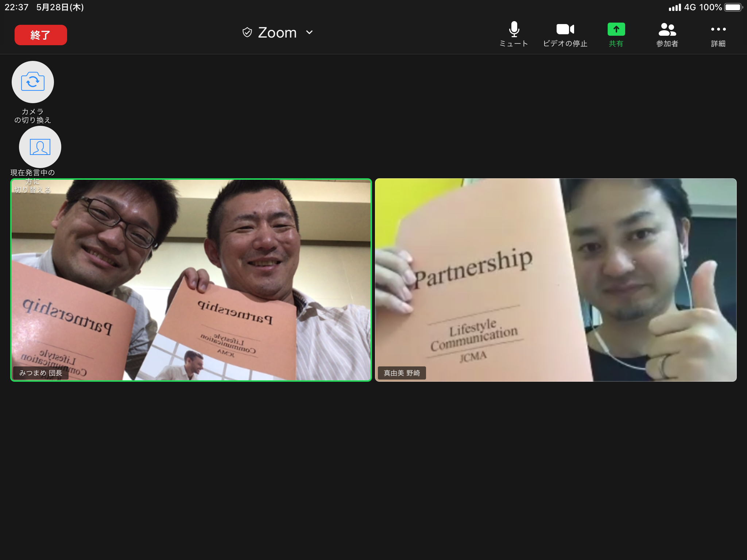Stop the video camera
Screen dimensions: 747x560
(x=565, y=29)
